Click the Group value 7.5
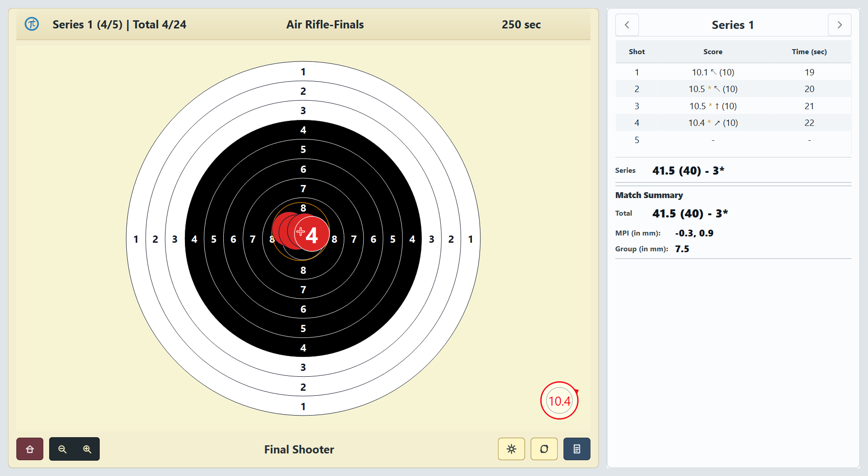The height and width of the screenshot is (476, 868). (682, 249)
